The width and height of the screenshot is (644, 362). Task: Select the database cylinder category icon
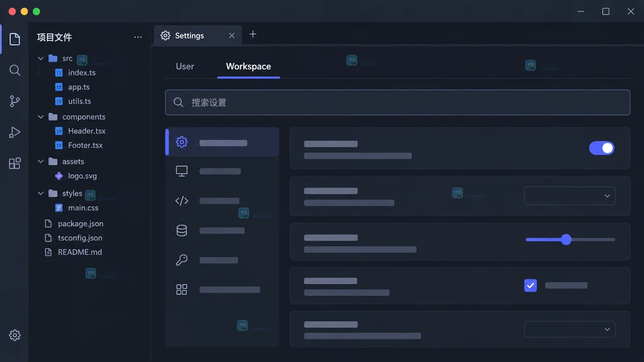[x=182, y=230]
